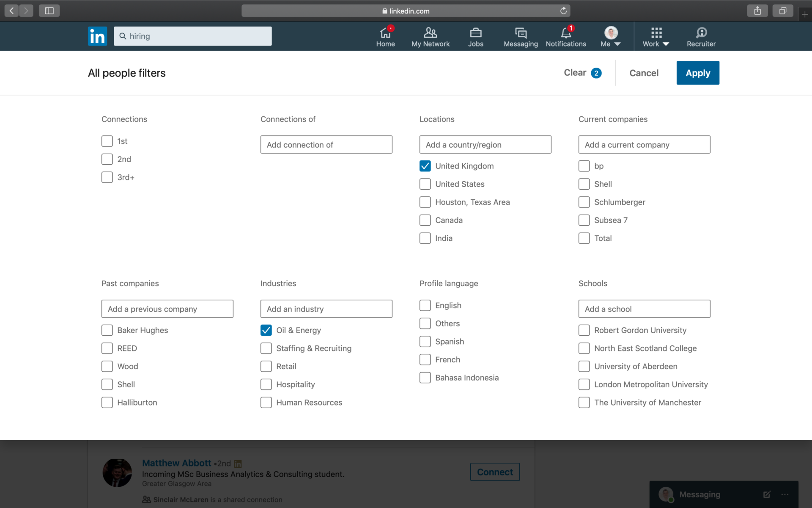Uncheck United Kingdom location
This screenshot has height=508, width=812.
point(425,166)
